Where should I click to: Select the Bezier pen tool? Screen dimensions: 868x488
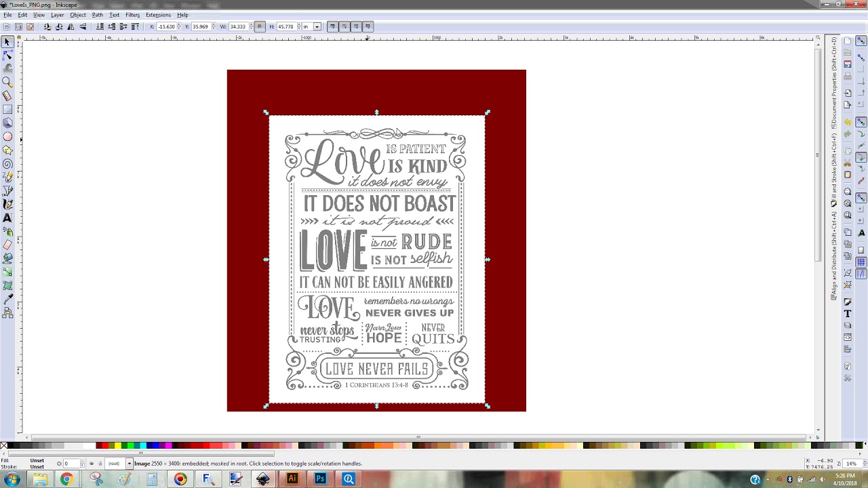click(7, 190)
